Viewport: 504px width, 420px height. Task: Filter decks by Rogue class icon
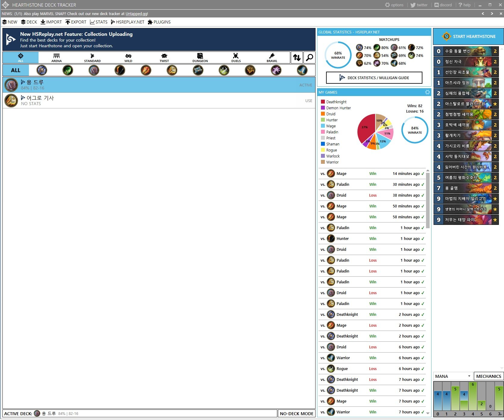(224, 70)
